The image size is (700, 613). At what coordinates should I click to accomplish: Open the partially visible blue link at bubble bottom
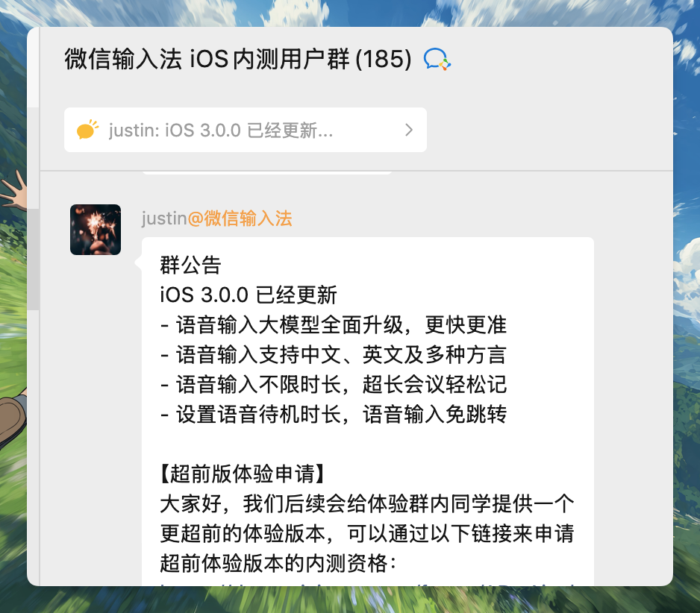tap(367, 584)
